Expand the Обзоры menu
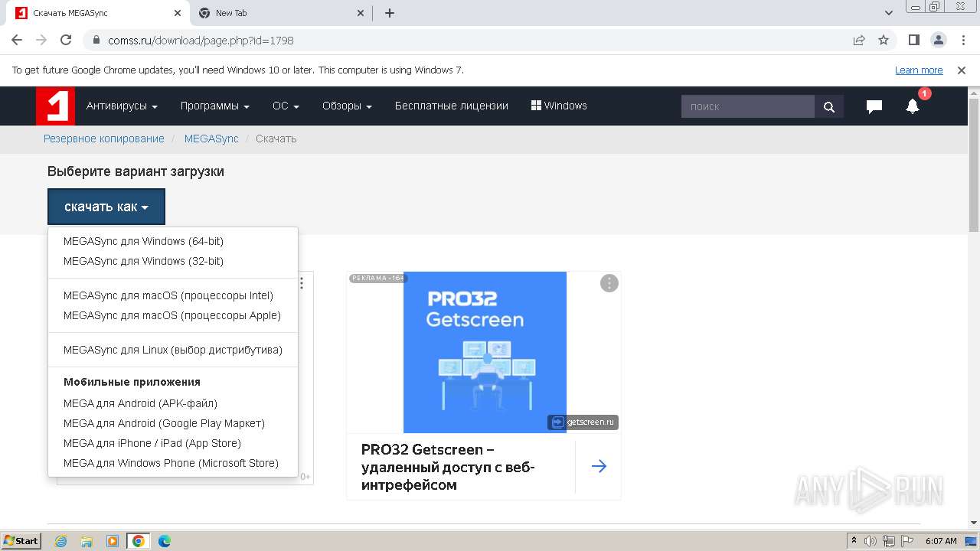 347,106
